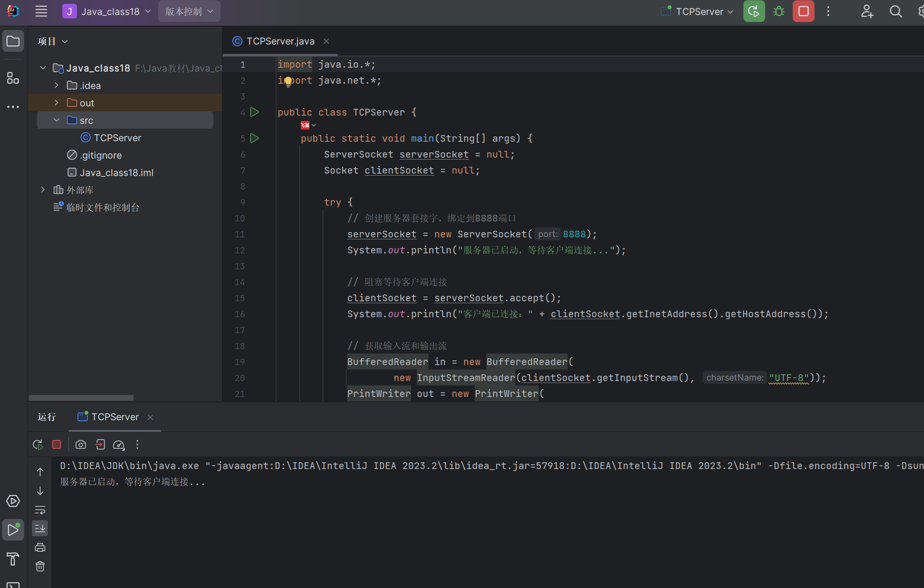
Task: Collapse the src folder
Action: tap(57, 120)
